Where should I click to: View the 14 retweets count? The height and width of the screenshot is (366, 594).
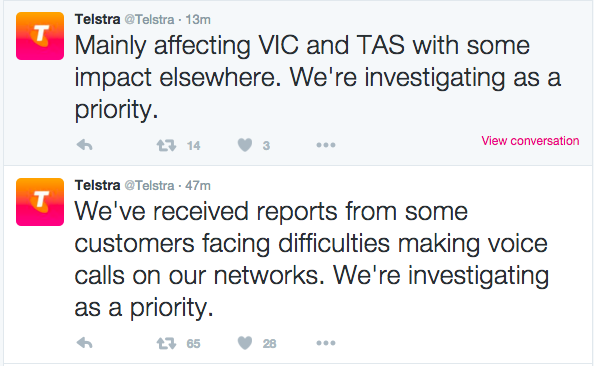tap(193, 145)
